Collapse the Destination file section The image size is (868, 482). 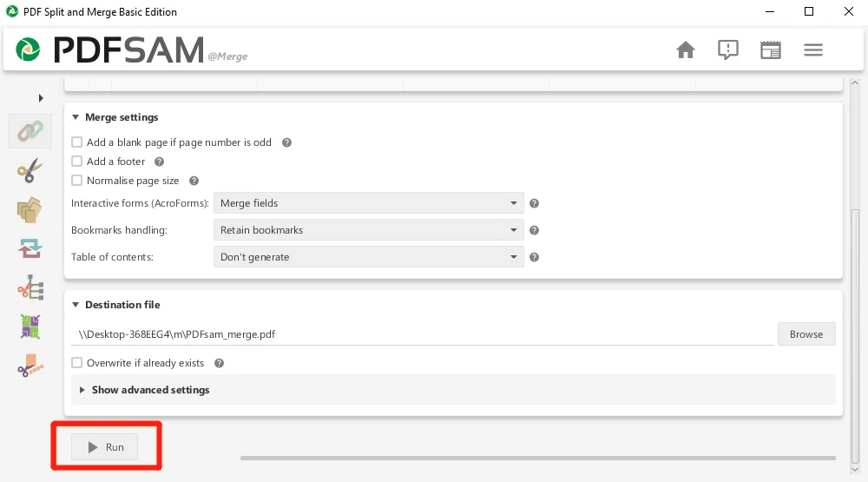point(76,305)
